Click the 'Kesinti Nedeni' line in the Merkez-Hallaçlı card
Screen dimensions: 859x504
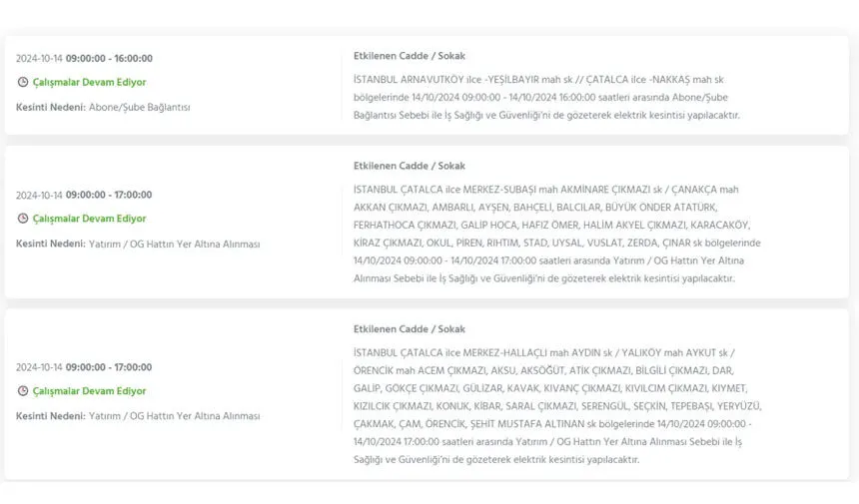[138, 415]
